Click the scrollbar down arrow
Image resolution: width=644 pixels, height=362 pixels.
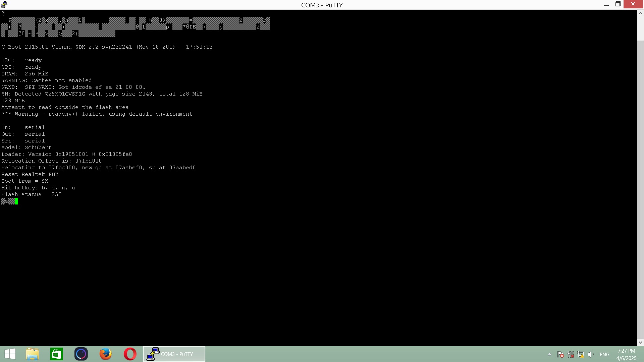click(640, 342)
